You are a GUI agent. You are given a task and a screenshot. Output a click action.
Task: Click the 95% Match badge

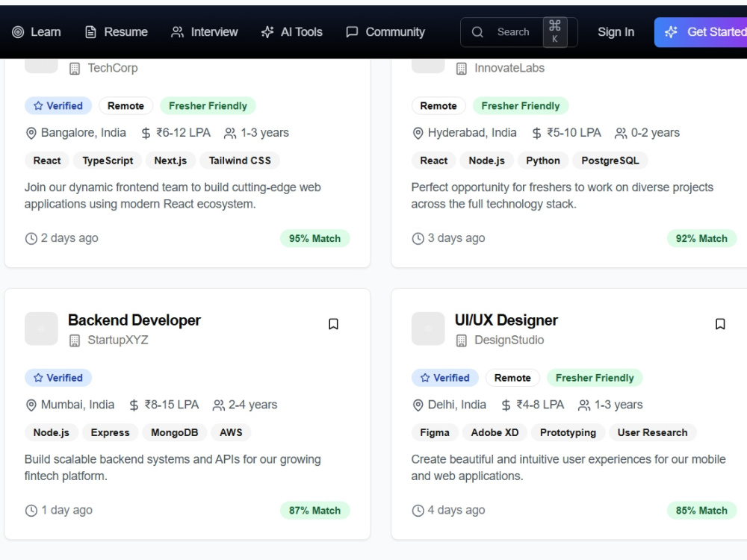pyautogui.click(x=315, y=239)
